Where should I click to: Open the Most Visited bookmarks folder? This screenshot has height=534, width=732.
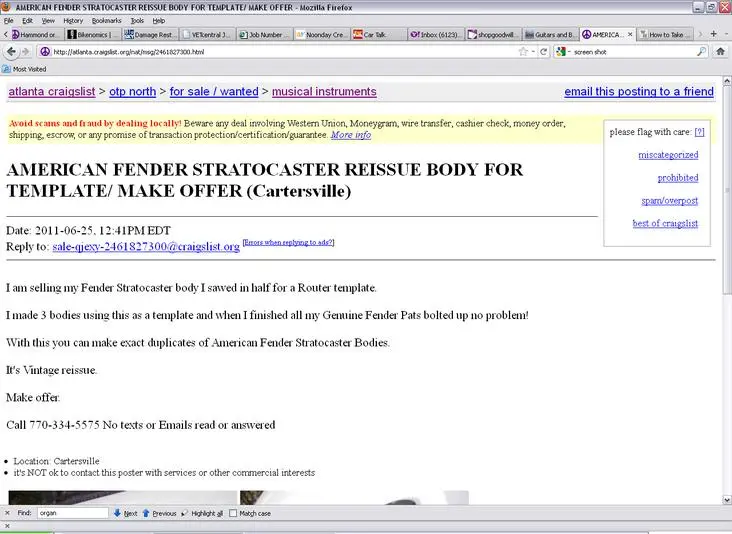pyautogui.click(x=24, y=69)
